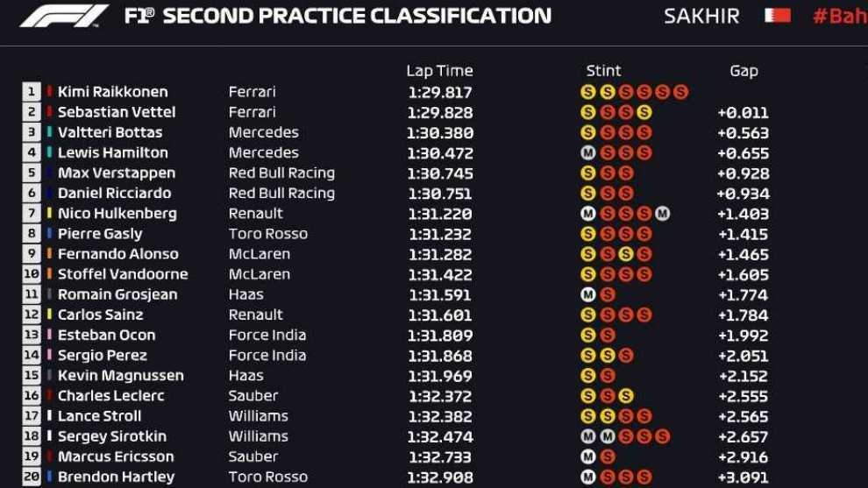Image resolution: width=868 pixels, height=488 pixels.
Task: Click the red team colour bar beside Raikkonen
Action: (x=50, y=91)
